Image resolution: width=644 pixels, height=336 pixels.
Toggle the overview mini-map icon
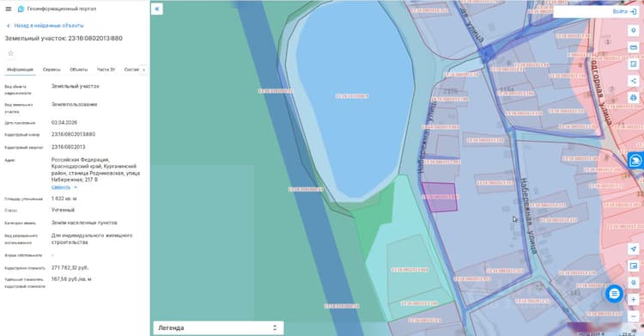point(634,266)
